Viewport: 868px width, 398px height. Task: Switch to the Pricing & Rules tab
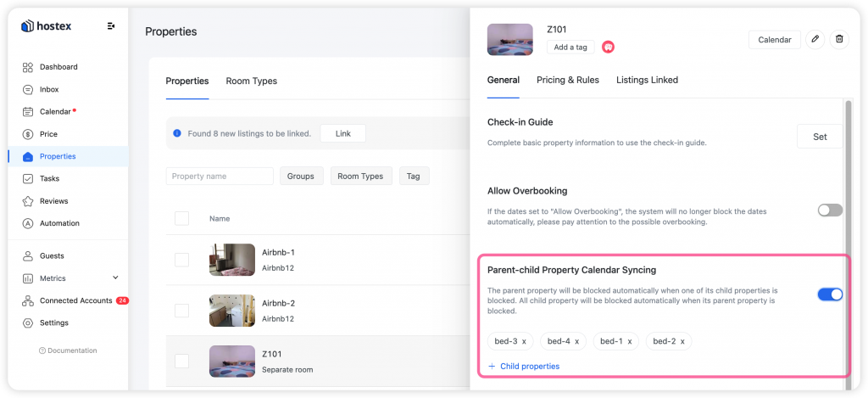pyautogui.click(x=568, y=80)
